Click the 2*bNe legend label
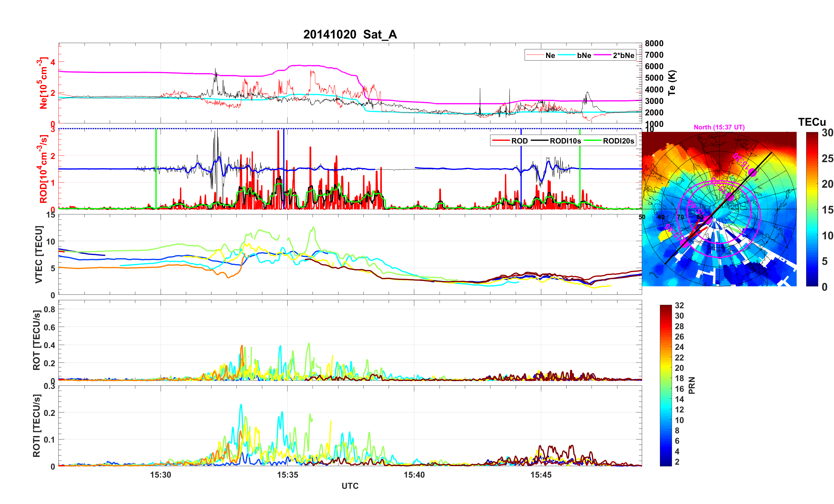 click(623, 55)
